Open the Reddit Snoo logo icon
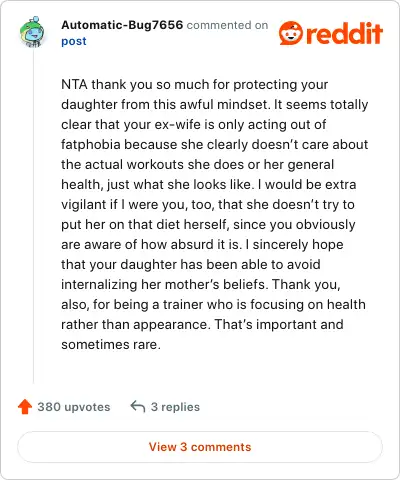This screenshot has height=480, width=400. click(x=291, y=33)
